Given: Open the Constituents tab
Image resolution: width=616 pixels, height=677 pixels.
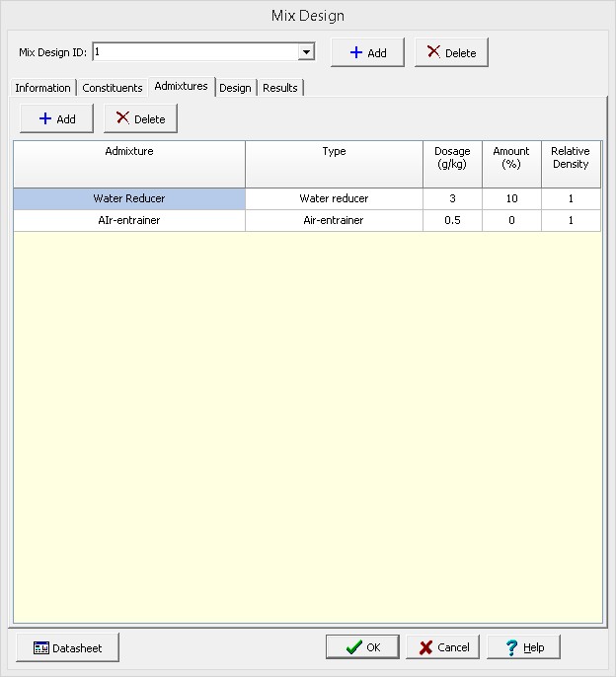Looking at the screenshot, I should (x=113, y=88).
